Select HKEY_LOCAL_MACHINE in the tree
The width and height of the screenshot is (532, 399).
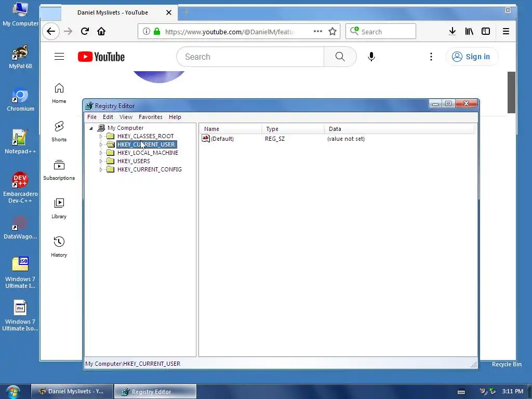point(148,153)
